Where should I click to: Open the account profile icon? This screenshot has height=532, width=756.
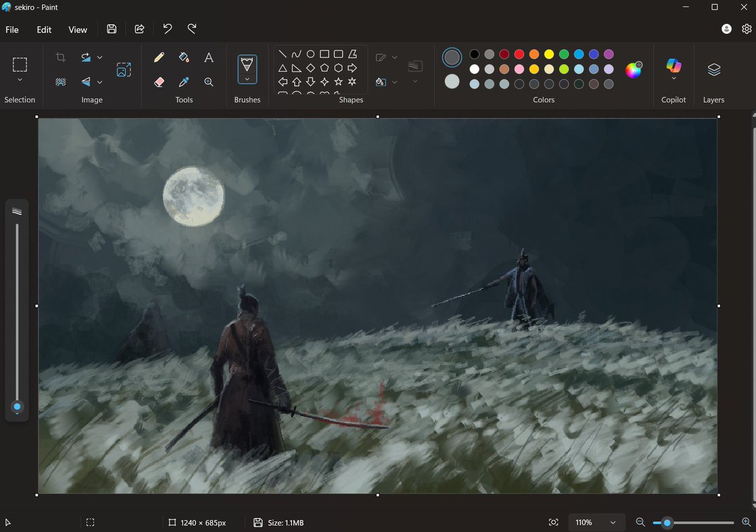pos(726,29)
